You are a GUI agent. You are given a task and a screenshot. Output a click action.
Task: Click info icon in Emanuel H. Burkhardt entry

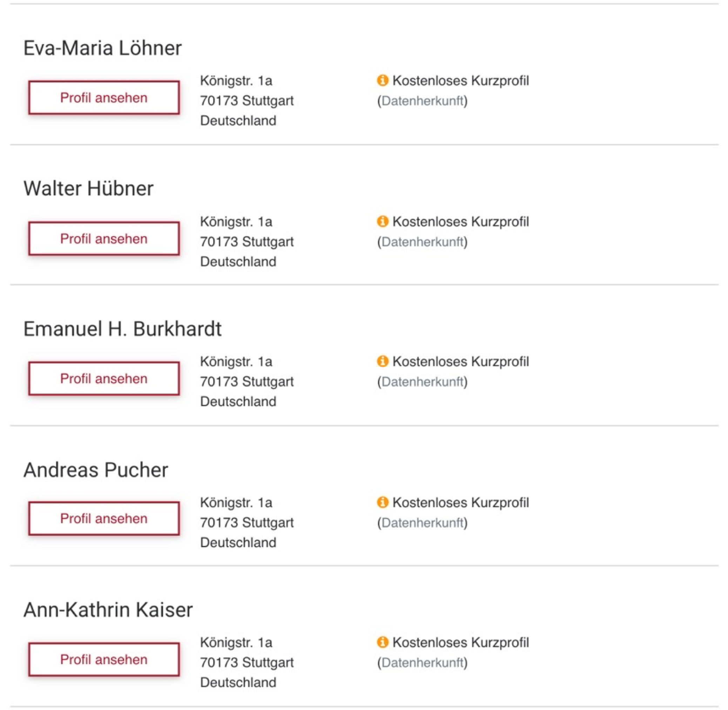tap(383, 361)
